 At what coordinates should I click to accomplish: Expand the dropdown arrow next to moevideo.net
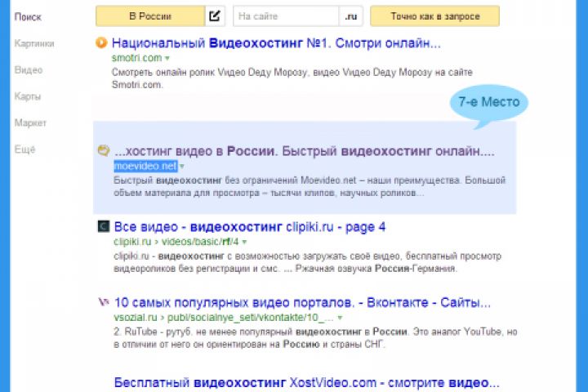182,166
